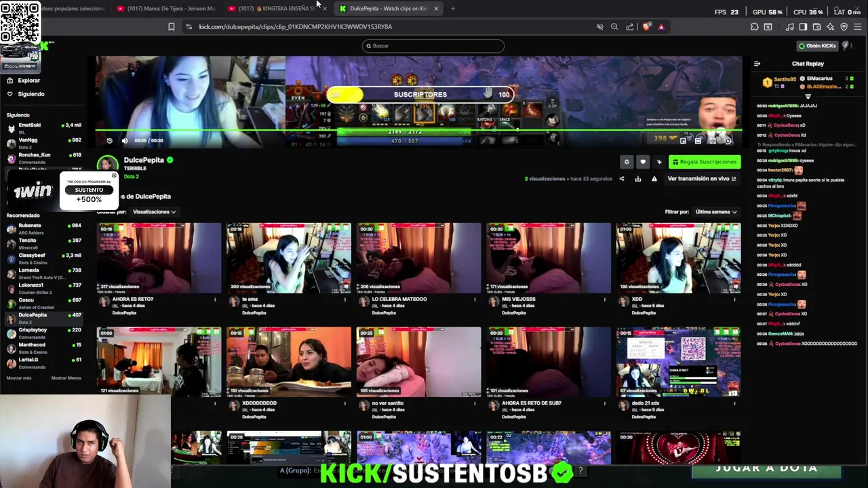Close the 1win promo popup

click(x=114, y=176)
